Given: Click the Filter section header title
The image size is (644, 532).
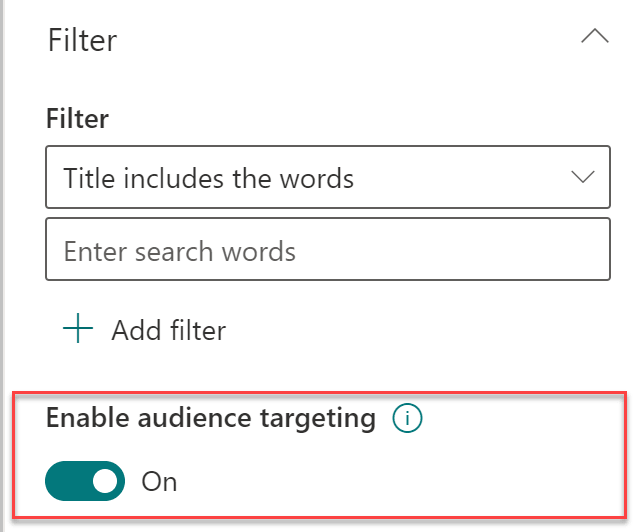Looking at the screenshot, I should click(82, 40).
